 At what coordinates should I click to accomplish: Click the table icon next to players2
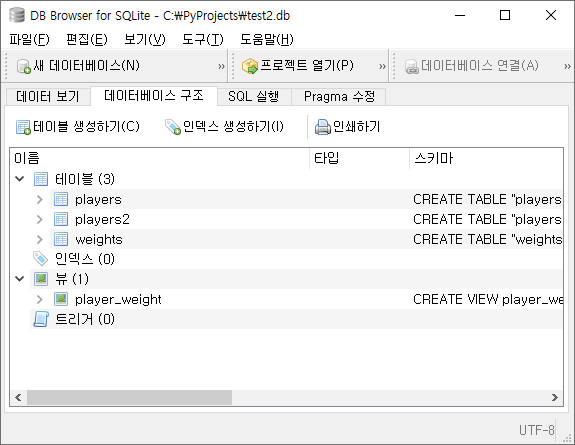coord(61,219)
